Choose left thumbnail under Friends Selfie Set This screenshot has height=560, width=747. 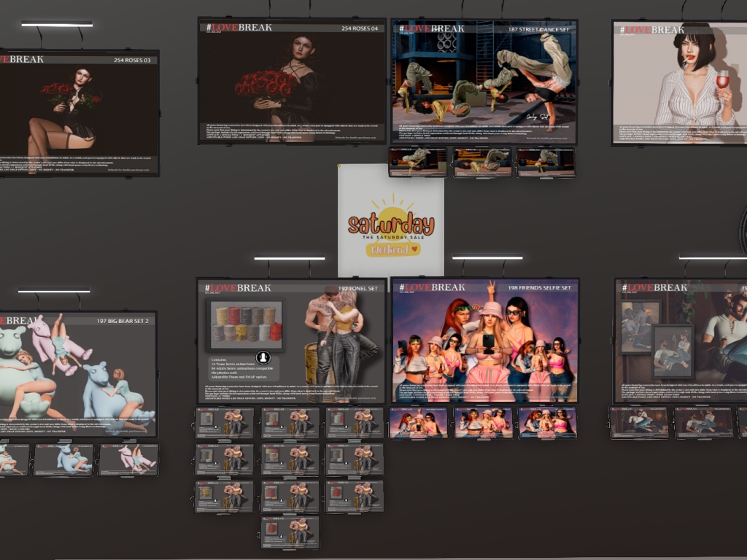[x=419, y=423]
